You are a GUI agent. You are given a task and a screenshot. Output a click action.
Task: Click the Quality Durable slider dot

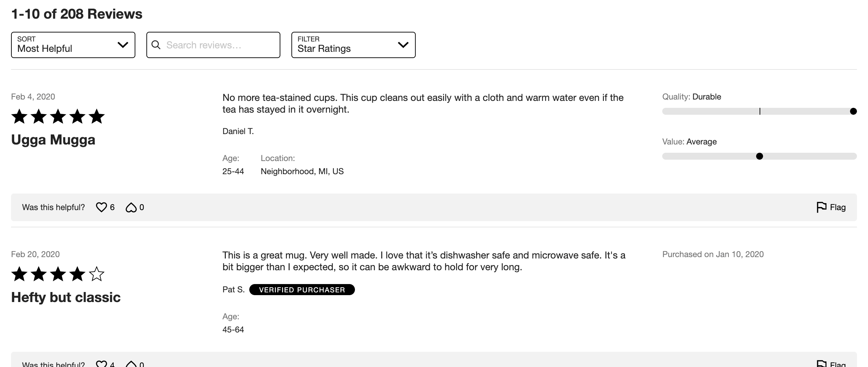coord(853,111)
